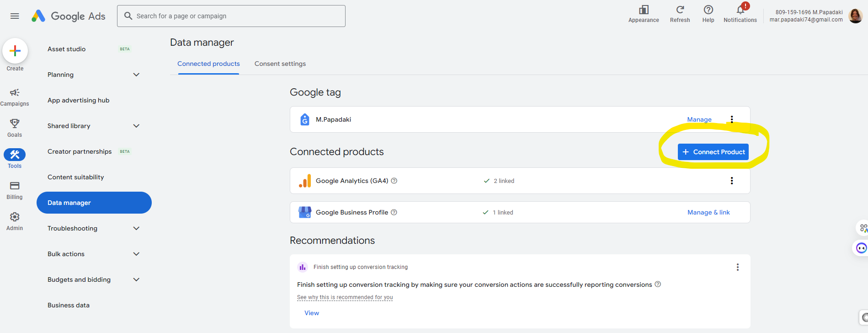This screenshot has width=868, height=333.
Task: Open Admin gear icon
Action: (x=15, y=217)
